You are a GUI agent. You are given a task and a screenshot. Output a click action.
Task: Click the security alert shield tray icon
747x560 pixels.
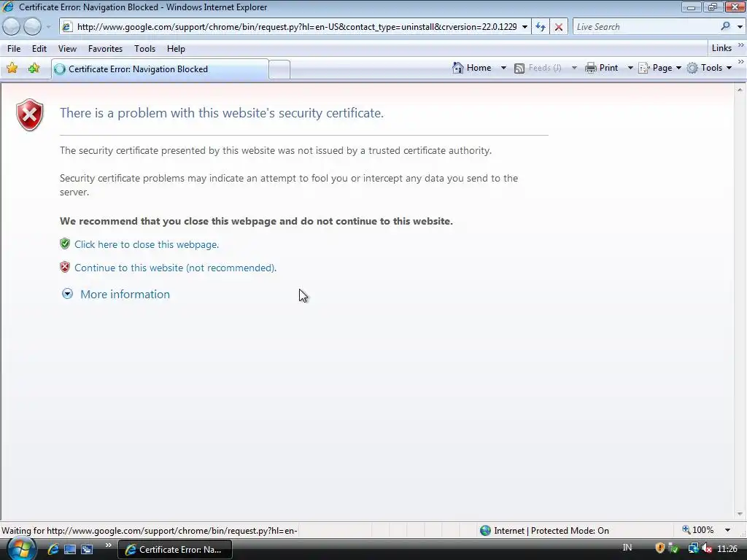pyautogui.click(x=659, y=548)
